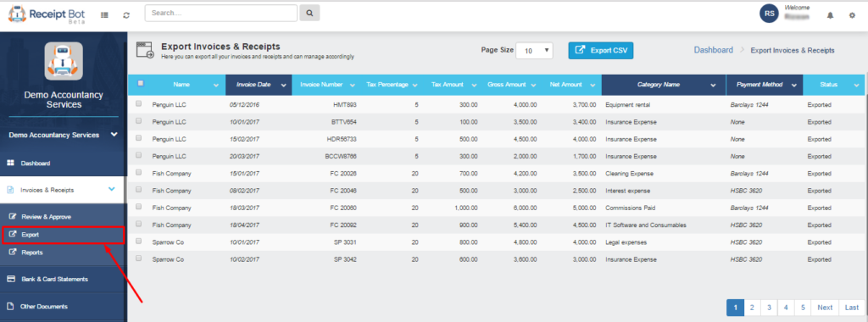The image size is (868, 322).
Task: Select all rows with header checkbox
Action: click(x=141, y=84)
